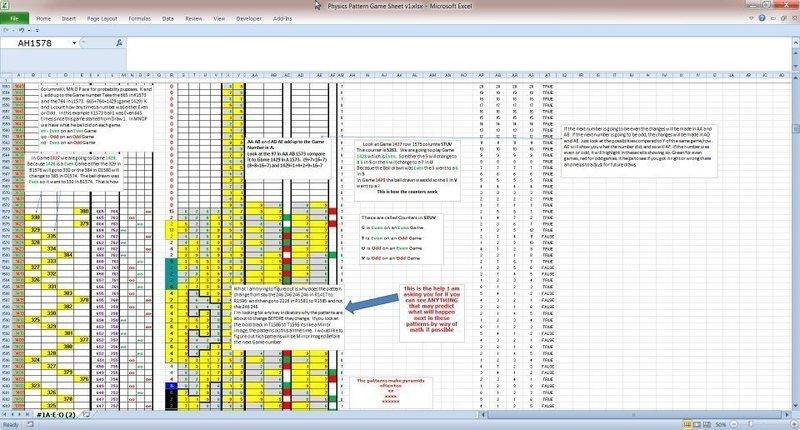The height and width of the screenshot is (430, 800).
Task: Go to next sheet navigation arrow
Action: coord(19,415)
